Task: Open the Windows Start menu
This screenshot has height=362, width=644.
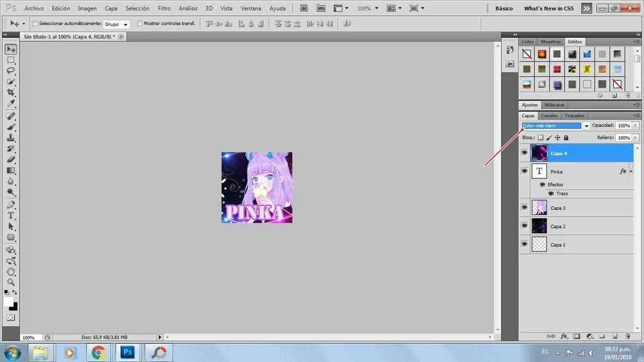Action: tap(13, 353)
